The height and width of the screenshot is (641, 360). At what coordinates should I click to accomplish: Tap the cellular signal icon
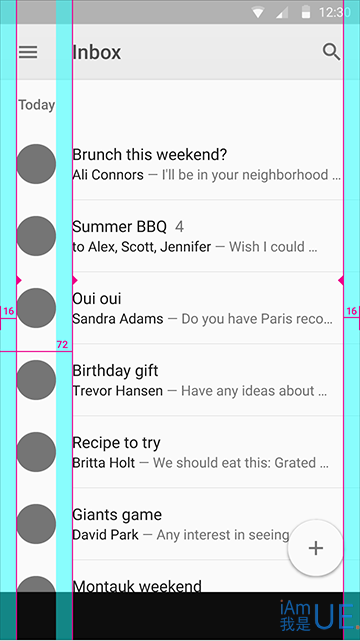click(x=282, y=12)
